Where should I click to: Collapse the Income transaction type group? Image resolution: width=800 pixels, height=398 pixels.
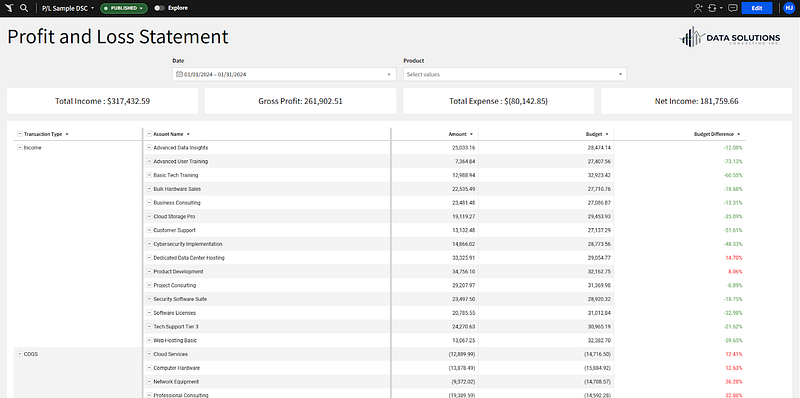pos(19,147)
